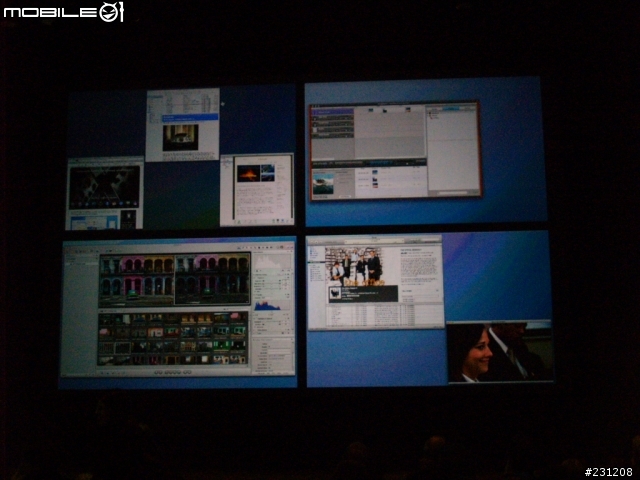Open the iTunes Store window showing The Office
This screenshot has width=640, height=480.
point(376,282)
